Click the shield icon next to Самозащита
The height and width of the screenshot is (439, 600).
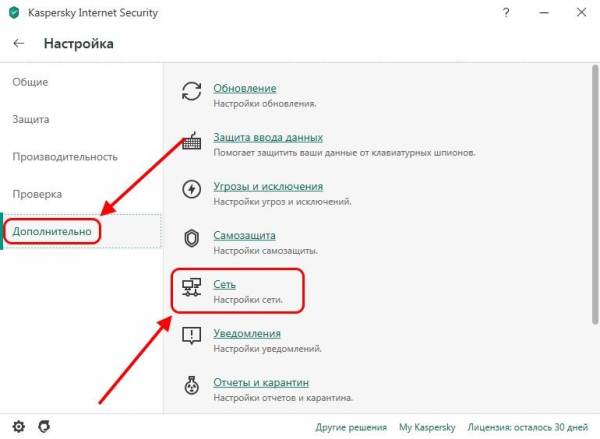pos(191,238)
